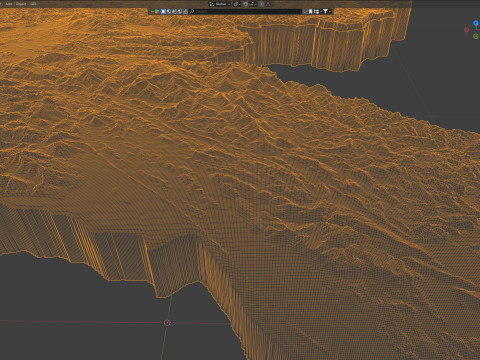Viewport: 480px width, 360px height.
Task: Open the pivot point dropdown
Action: pos(237,4)
